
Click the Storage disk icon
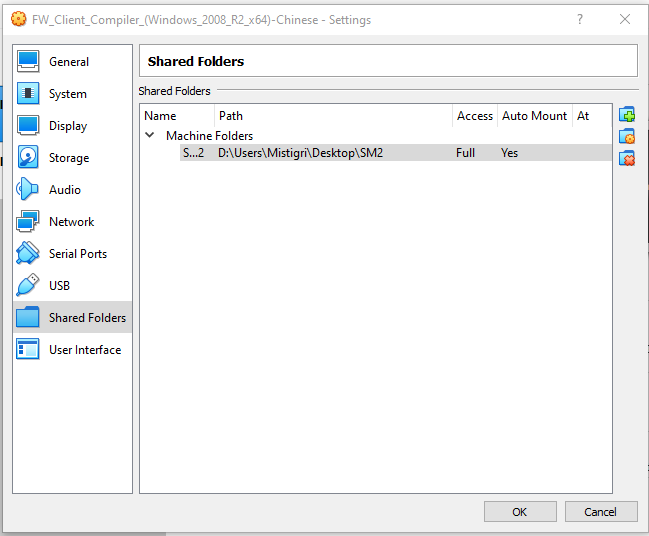(x=28, y=157)
